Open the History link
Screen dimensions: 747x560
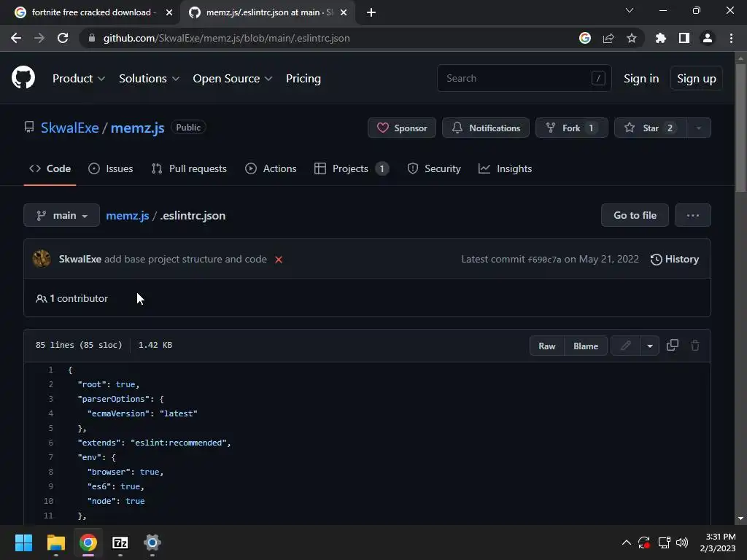(x=675, y=259)
